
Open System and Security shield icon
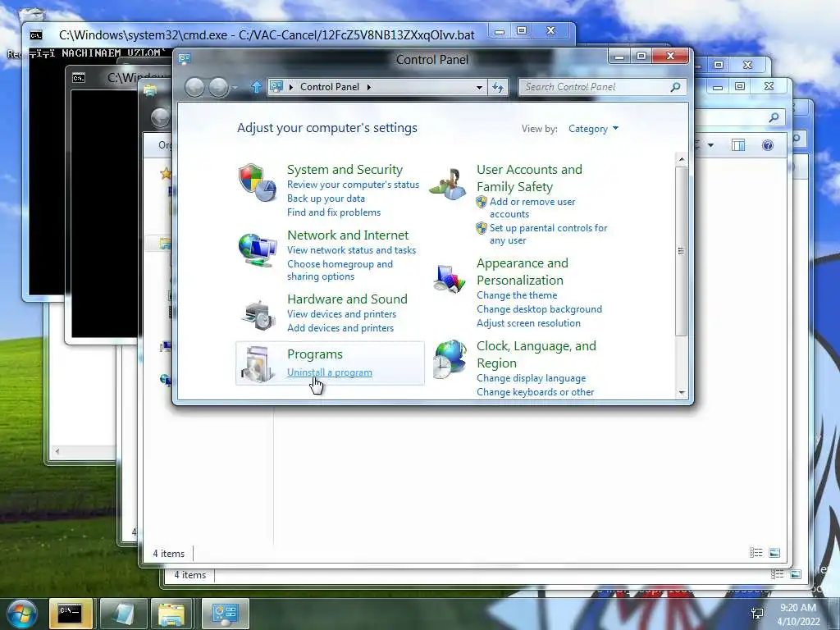coord(257,183)
